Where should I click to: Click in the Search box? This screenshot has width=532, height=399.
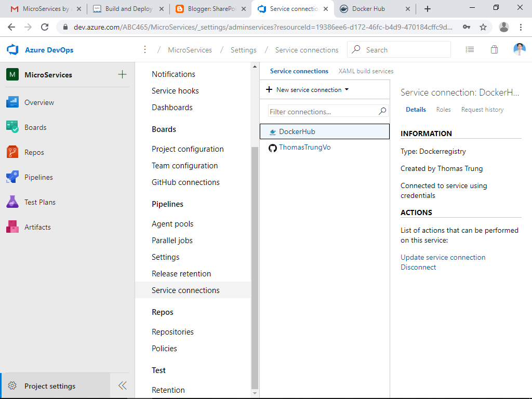399,49
